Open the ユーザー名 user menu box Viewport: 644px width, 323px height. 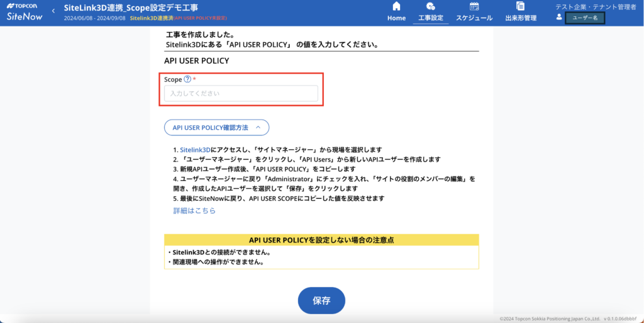pos(585,18)
